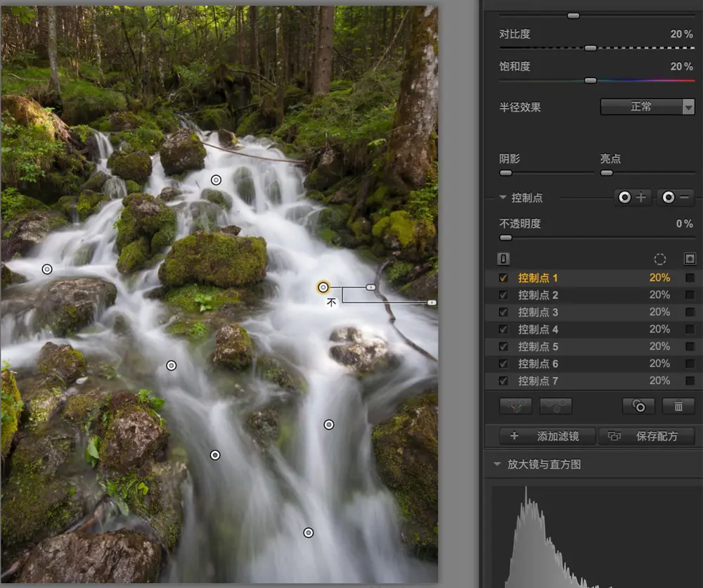Uncheck the 控制点 7 checkbox

503,381
